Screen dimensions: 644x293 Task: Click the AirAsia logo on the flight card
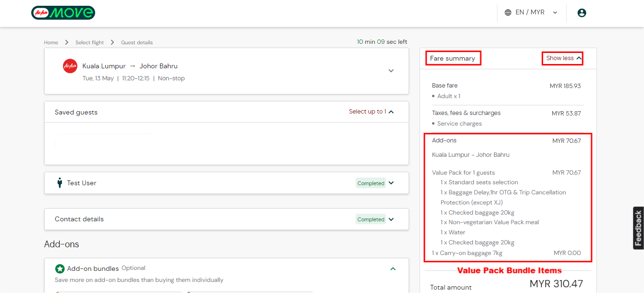click(70, 65)
